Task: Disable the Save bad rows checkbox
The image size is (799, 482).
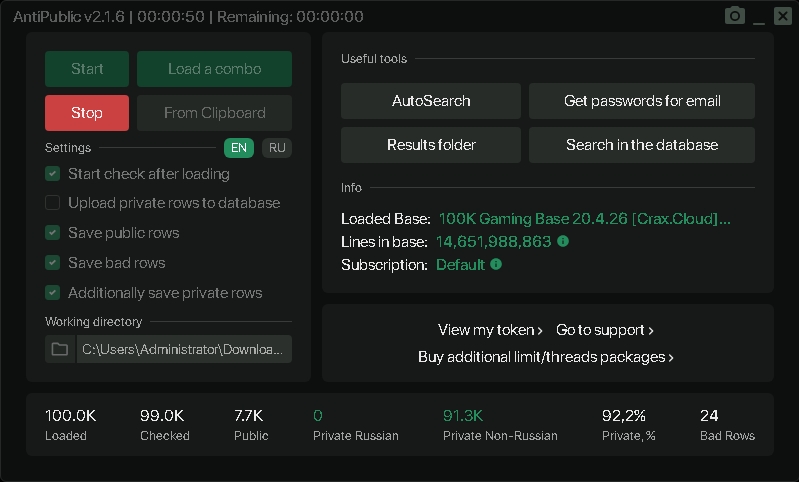Action: (53, 263)
